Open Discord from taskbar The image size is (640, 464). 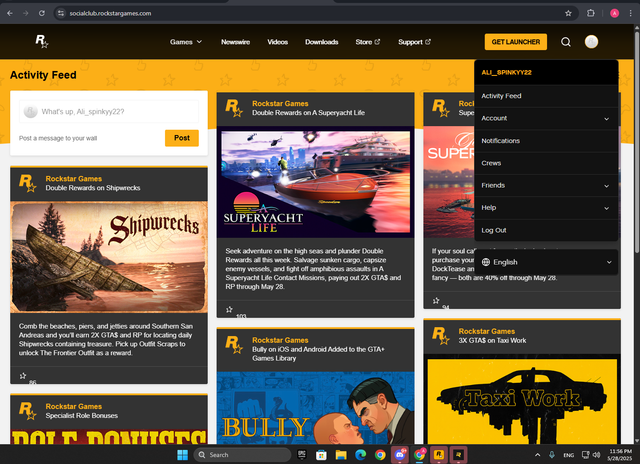(400, 455)
